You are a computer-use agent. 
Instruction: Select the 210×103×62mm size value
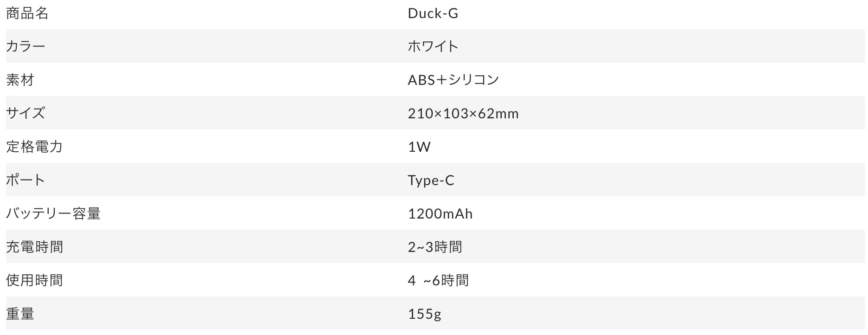click(x=463, y=113)
